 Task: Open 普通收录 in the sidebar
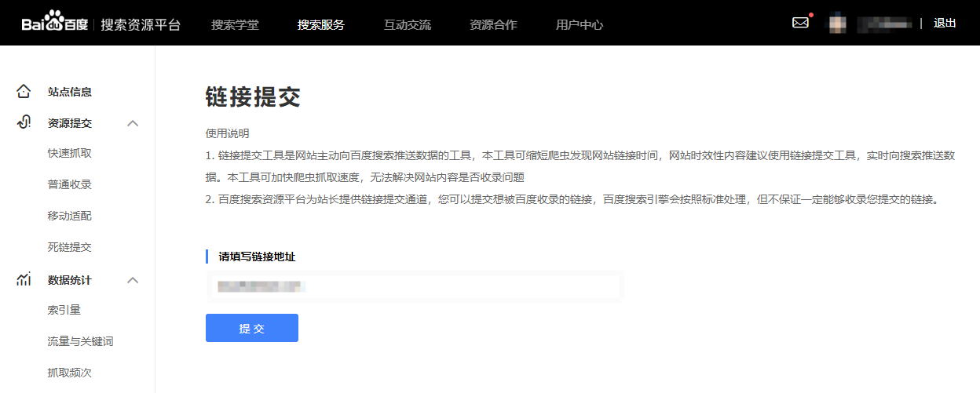click(x=70, y=184)
